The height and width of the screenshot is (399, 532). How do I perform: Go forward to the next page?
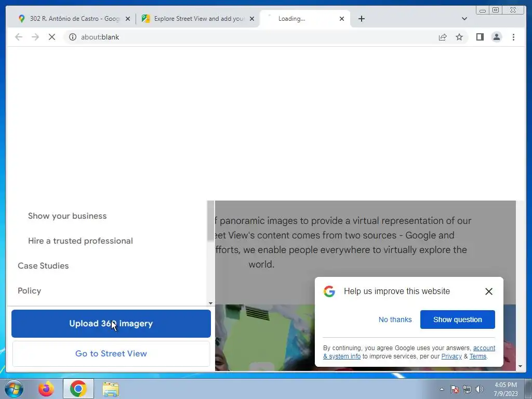point(35,37)
